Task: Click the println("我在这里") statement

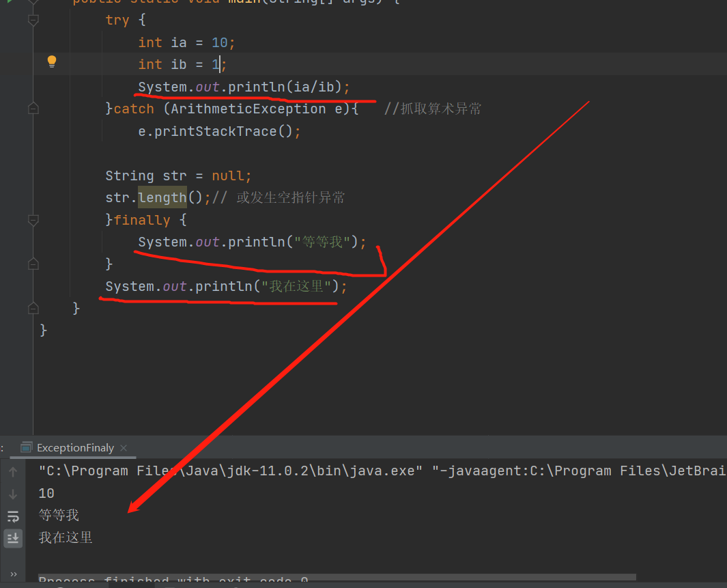Action: point(226,287)
